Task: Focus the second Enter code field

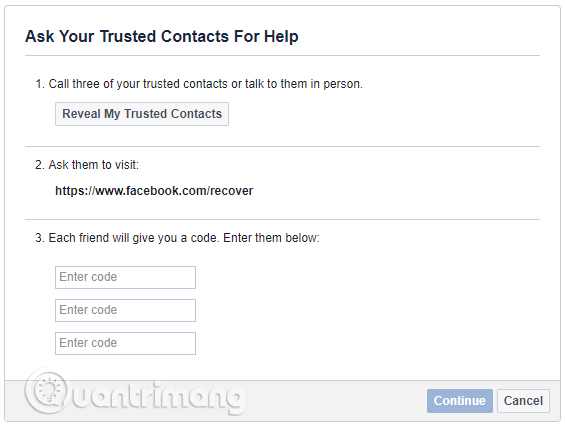Action: click(x=125, y=310)
